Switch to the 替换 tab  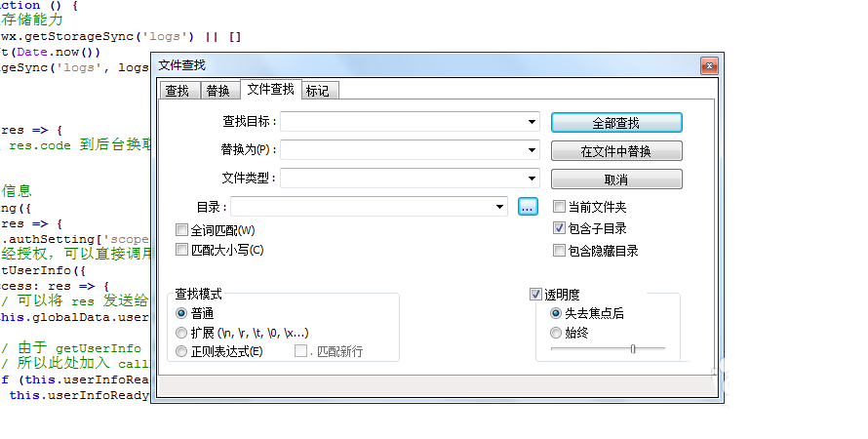218,91
